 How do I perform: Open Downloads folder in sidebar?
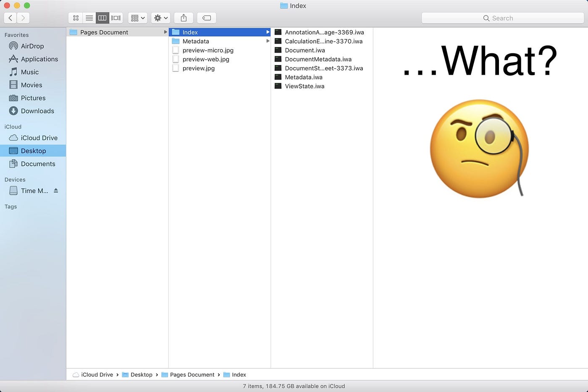[33, 111]
